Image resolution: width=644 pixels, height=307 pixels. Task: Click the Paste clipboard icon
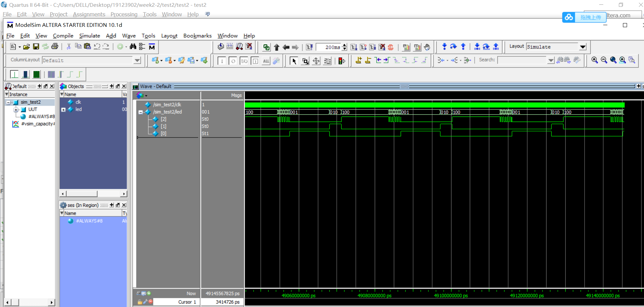[x=87, y=47]
